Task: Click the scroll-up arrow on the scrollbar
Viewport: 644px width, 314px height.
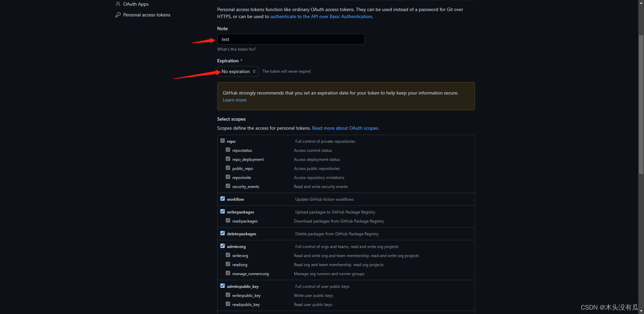Action: 641,2
